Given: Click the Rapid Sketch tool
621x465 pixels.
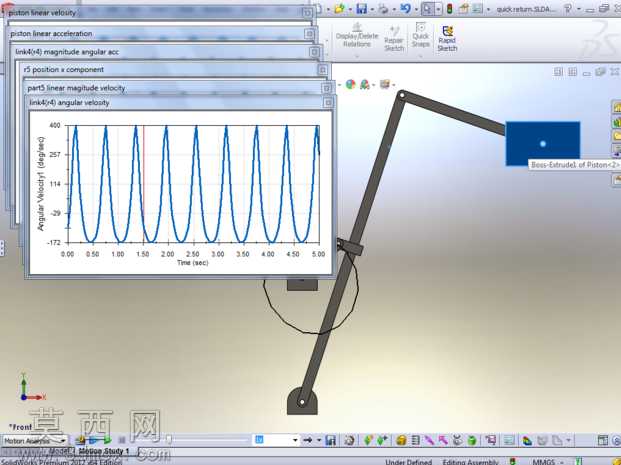Looking at the screenshot, I should coord(448,39).
